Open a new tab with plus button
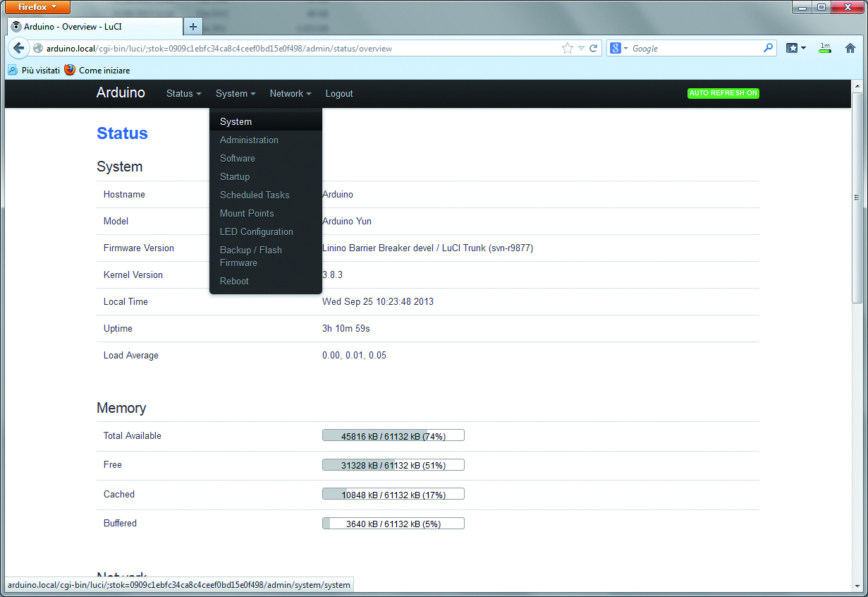 pos(192,27)
